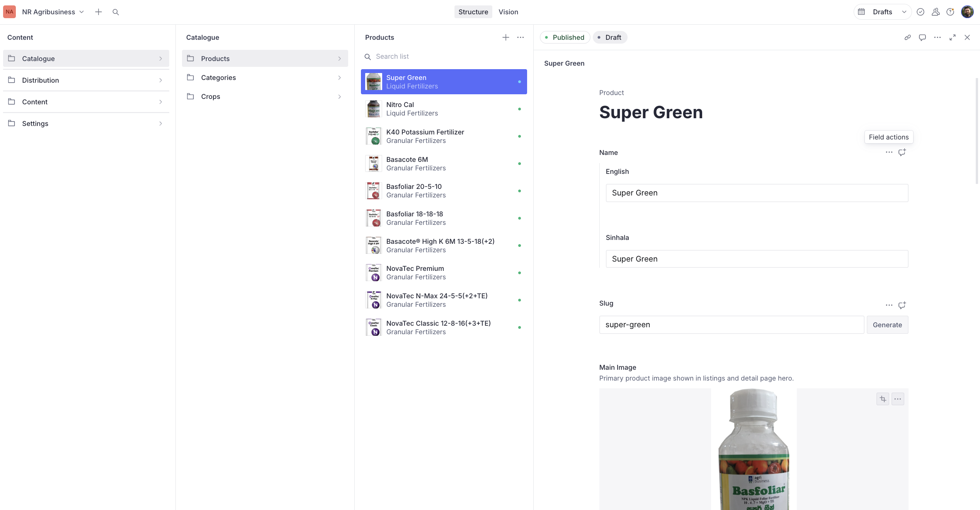
Task: Expand chevron next to Categories
Action: tap(340, 77)
